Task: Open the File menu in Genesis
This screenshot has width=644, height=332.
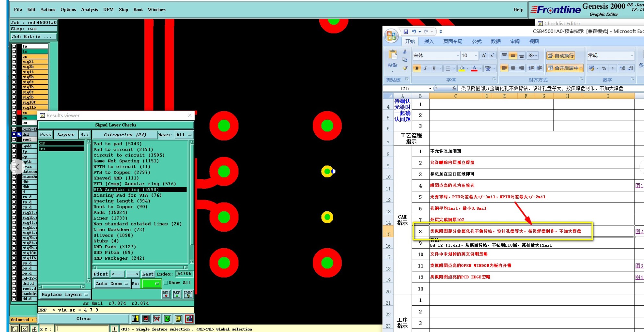Action: click(18, 10)
